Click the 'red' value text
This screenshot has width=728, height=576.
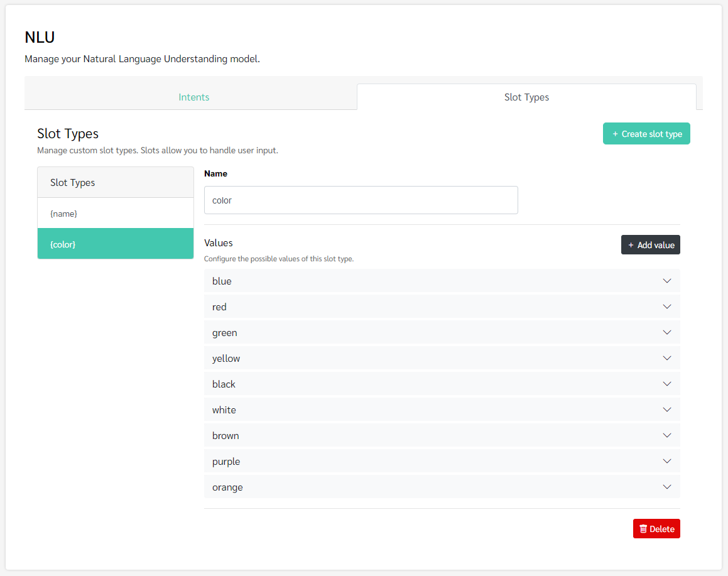[219, 307]
